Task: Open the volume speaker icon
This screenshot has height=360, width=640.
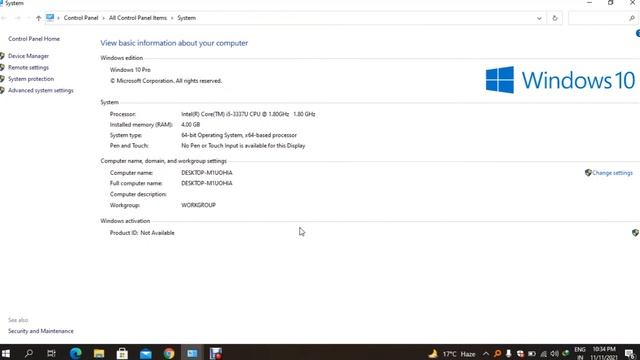Action: pyautogui.click(x=554, y=354)
